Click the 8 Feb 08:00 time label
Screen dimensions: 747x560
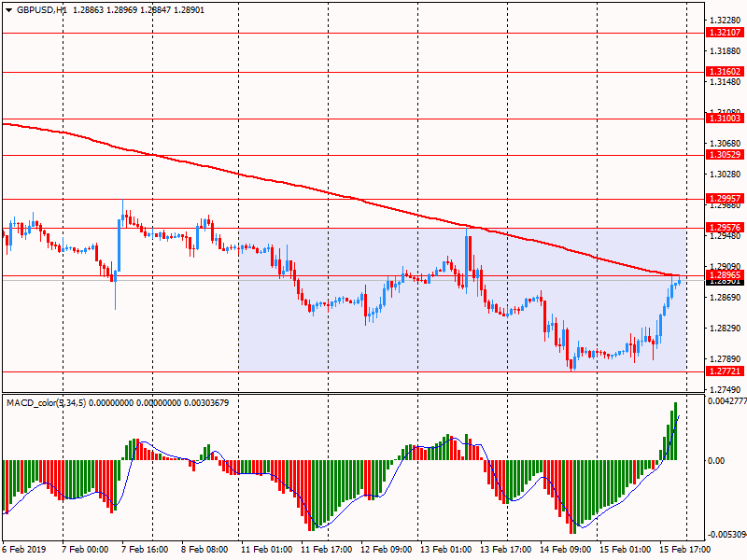(x=204, y=549)
